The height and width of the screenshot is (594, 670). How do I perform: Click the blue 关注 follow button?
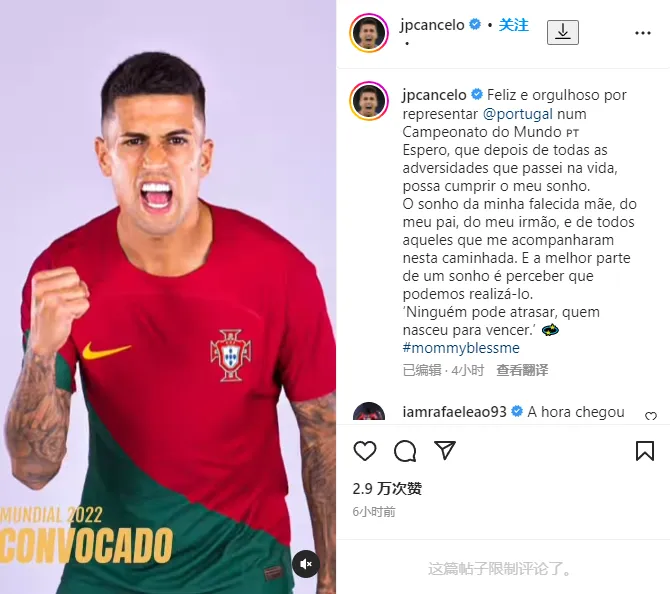pos(514,25)
